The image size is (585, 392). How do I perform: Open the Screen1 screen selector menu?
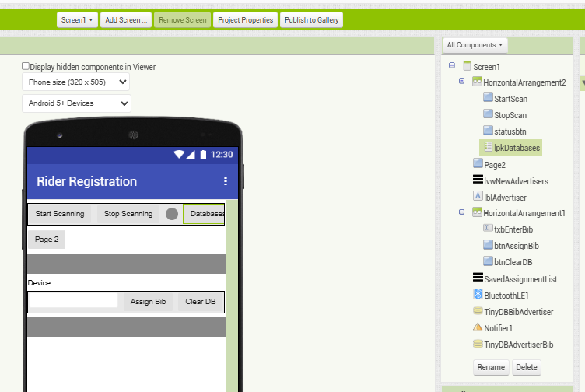pos(77,19)
